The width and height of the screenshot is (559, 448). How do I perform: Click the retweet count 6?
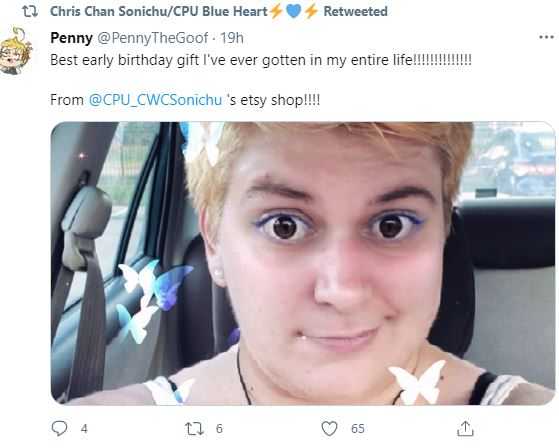click(219, 428)
